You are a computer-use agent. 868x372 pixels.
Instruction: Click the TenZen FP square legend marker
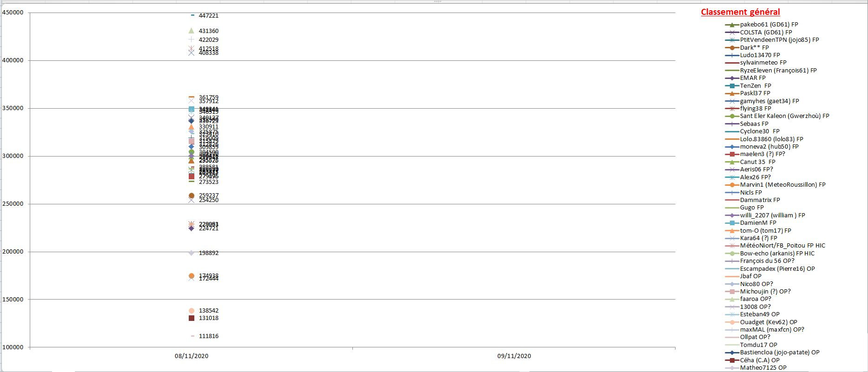coord(732,86)
